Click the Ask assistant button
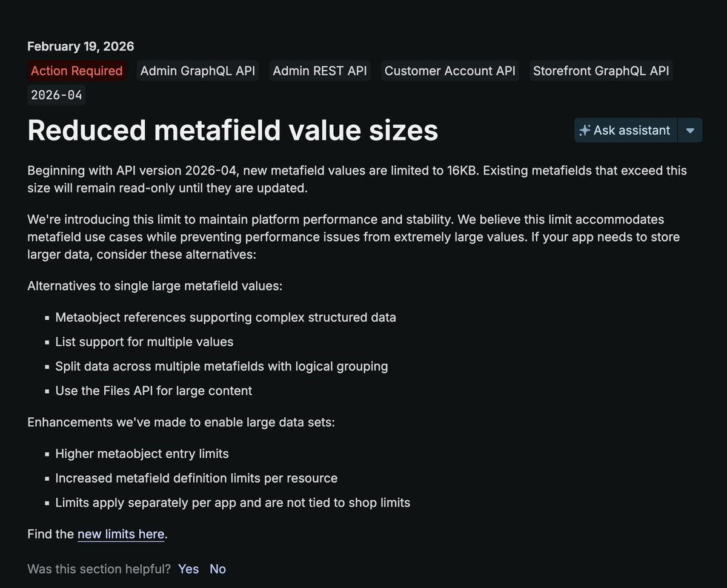The image size is (727, 588). tap(625, 130)
